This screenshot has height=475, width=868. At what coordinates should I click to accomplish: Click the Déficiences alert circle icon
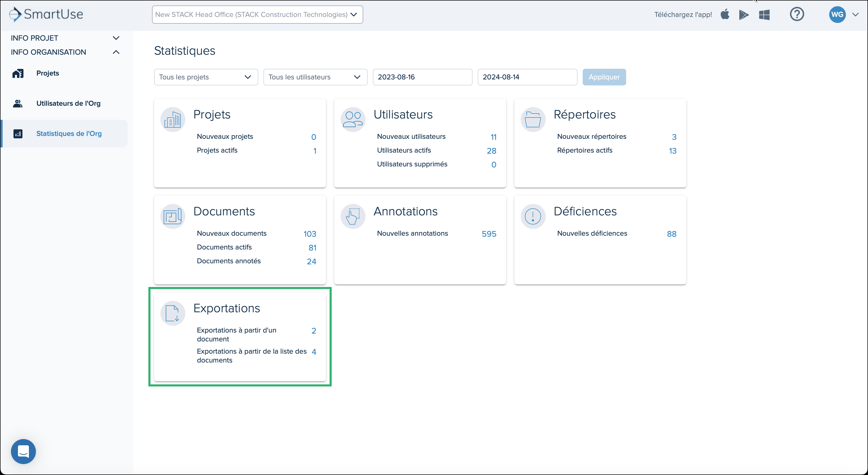coord(533,216)
